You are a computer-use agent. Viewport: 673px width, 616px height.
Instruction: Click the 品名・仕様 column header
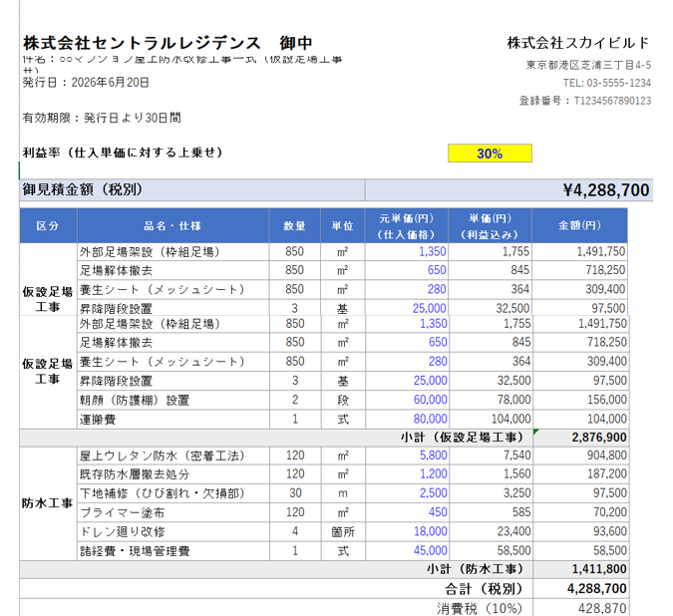point(172,225)
